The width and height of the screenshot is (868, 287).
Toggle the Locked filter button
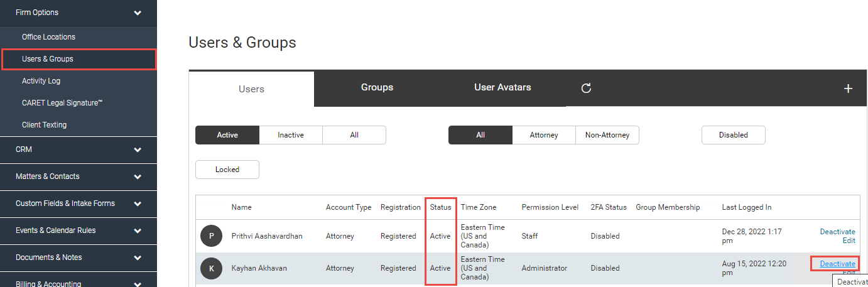[x=227, y=170]
